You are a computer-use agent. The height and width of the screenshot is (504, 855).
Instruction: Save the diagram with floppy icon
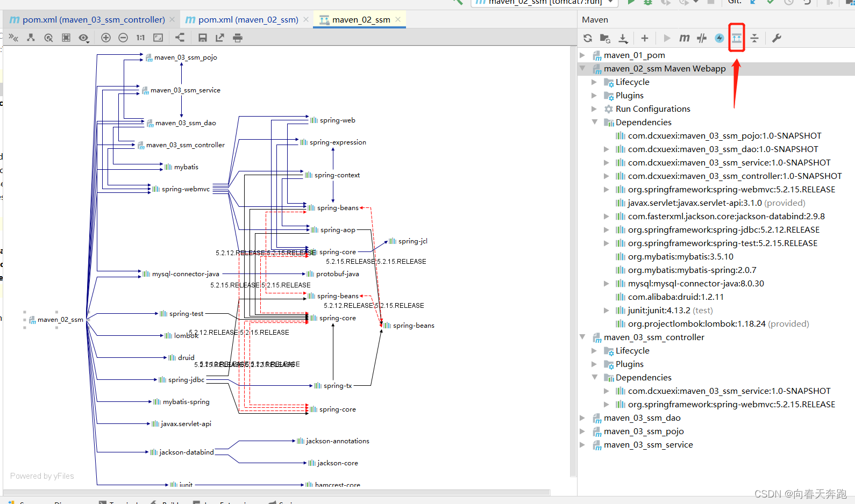tap(203, 38)
